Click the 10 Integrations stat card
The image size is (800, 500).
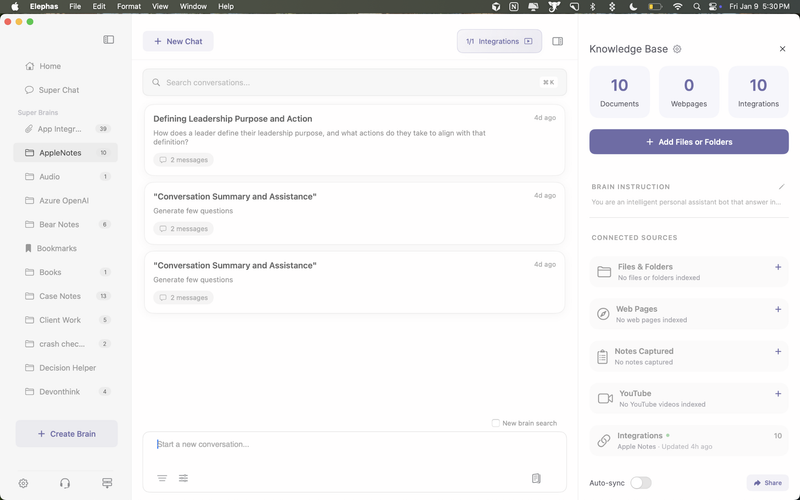758,92
